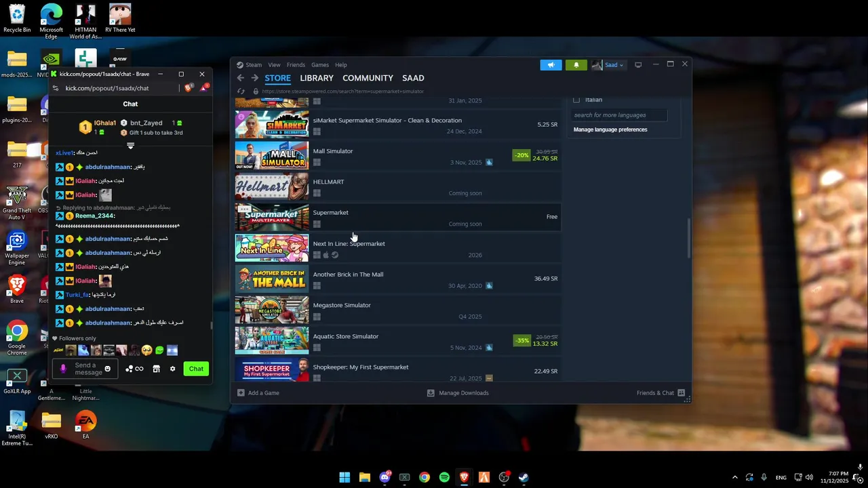This screenshot has width=868, height=488.
Task: Reload the Steam store page
Action: (x=241, y=91)
